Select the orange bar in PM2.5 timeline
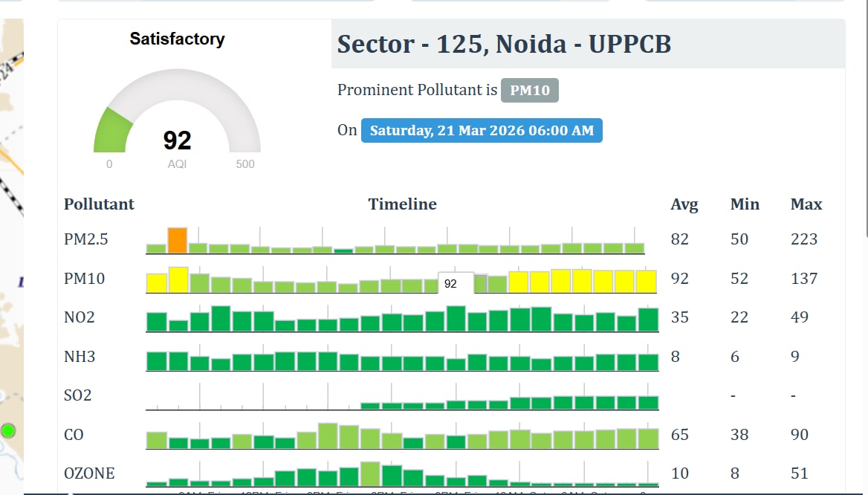 tap(177, 241)
